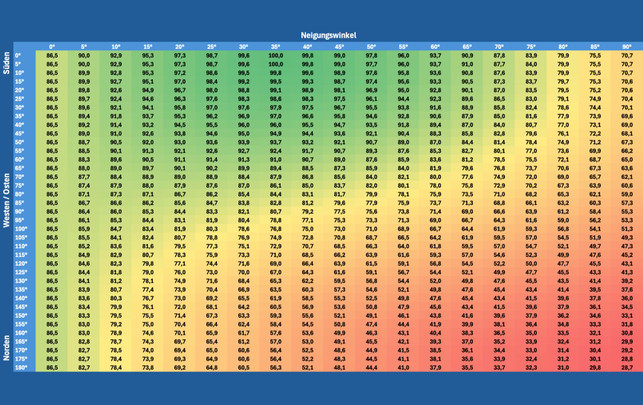The image size is (643, 405).
Task: Select the 70,7 cell in top-right corner
Action: 626,56
